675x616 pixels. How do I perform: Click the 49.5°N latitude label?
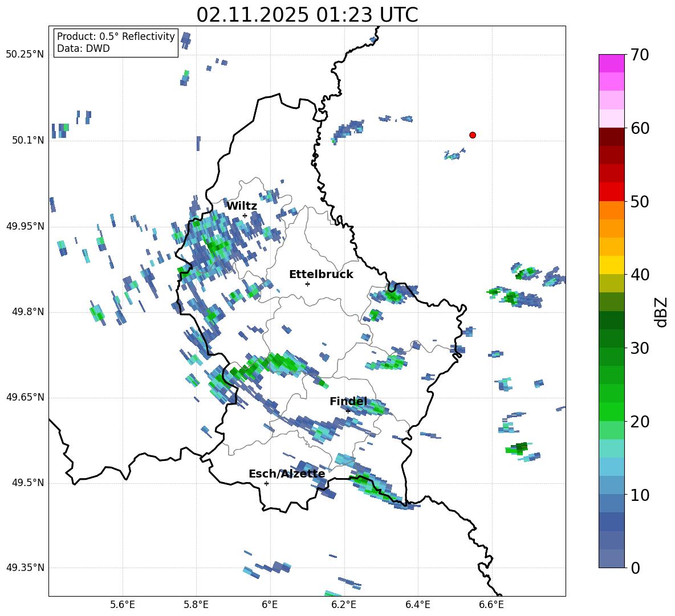[28, 483]
